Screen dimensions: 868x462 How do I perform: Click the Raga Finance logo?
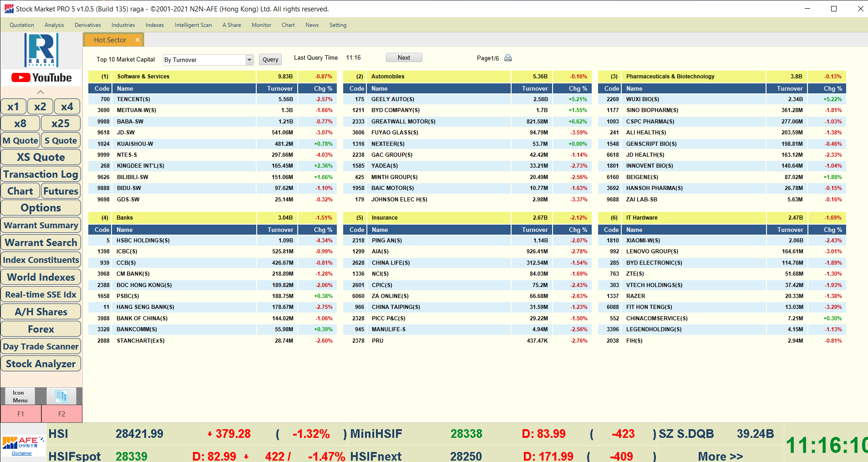(x=41, y=50)
